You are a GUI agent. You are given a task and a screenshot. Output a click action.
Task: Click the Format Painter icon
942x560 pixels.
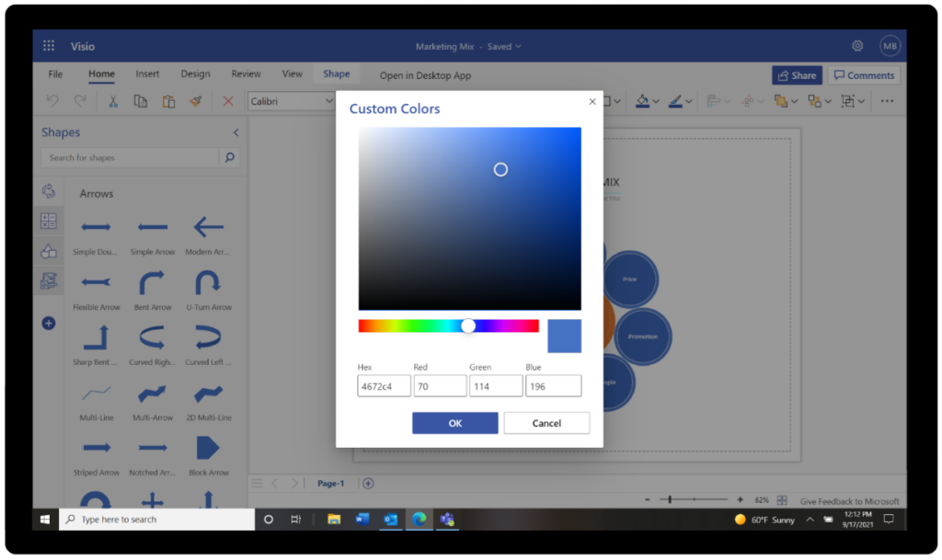pyautogui.click(x=196, y=101)
